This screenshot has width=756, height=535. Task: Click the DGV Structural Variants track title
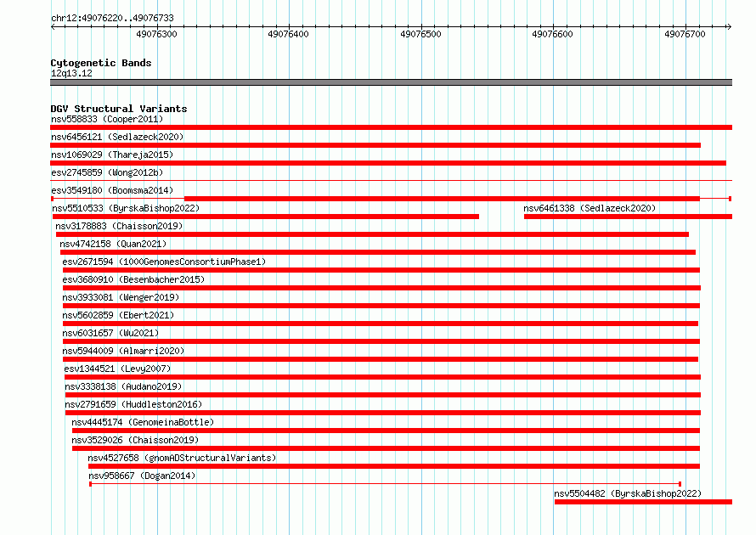point(119,109)
